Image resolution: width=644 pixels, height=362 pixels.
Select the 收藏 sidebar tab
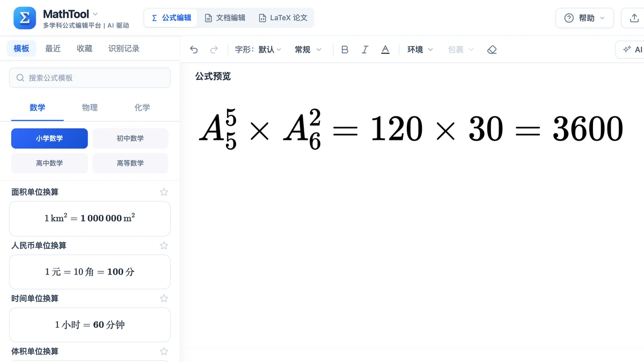(84, 48)
